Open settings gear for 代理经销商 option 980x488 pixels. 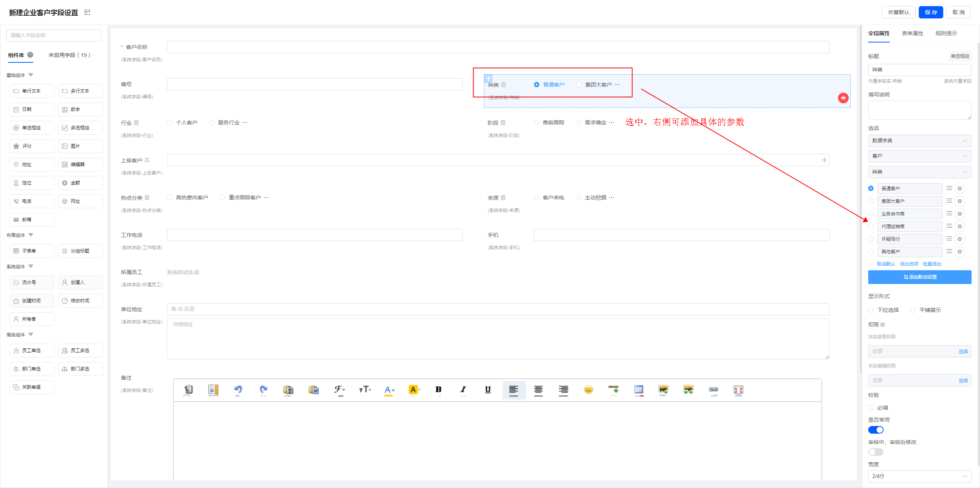pos(960,226)
